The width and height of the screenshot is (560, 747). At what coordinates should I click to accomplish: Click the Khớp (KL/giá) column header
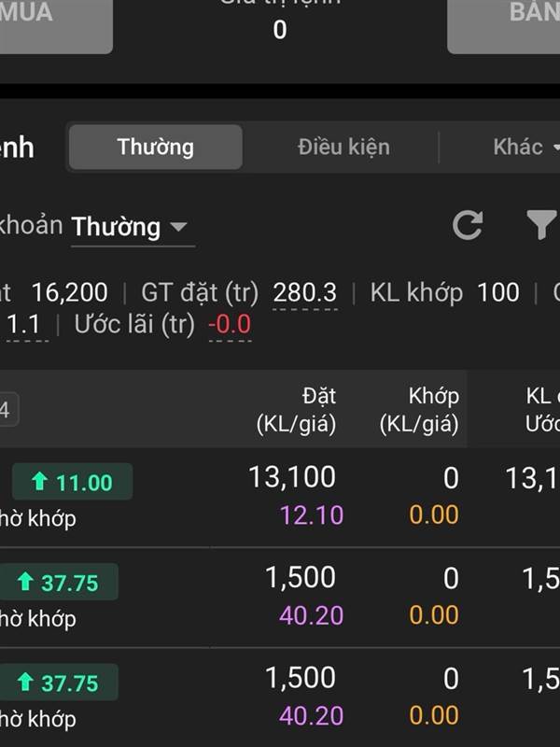coord(420,410)
